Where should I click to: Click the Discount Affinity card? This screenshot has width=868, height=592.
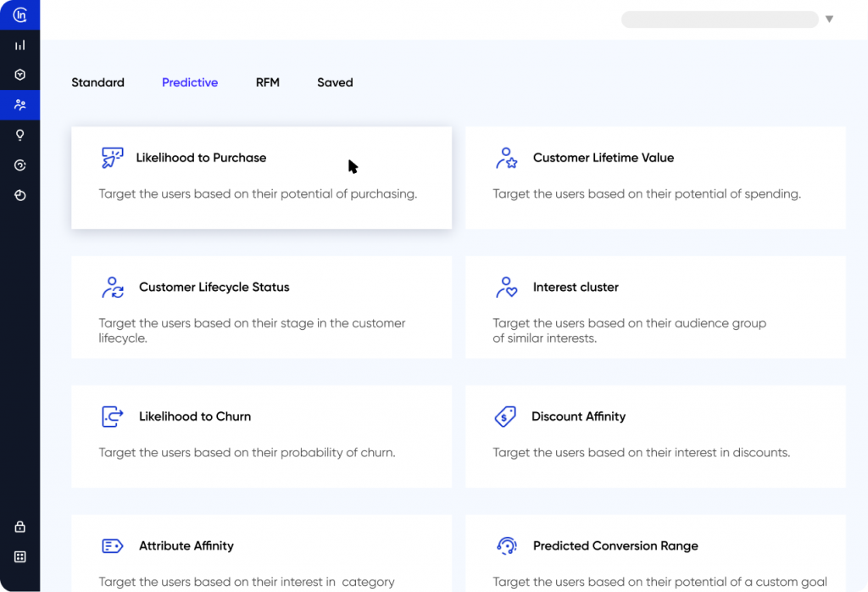click(x=655, y=436)
